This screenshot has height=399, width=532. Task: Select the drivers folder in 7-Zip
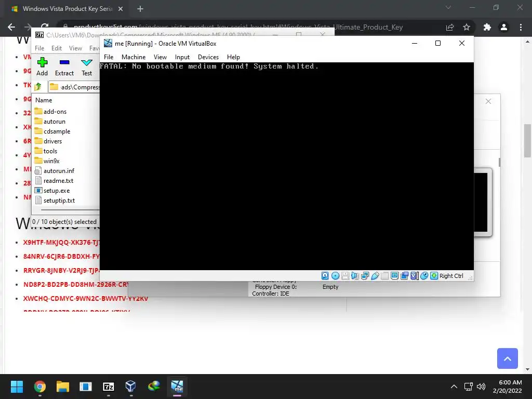click(x=48, y=141)
